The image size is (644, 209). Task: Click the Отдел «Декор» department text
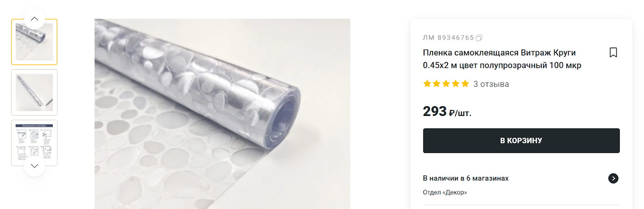[x=445, y=192]
